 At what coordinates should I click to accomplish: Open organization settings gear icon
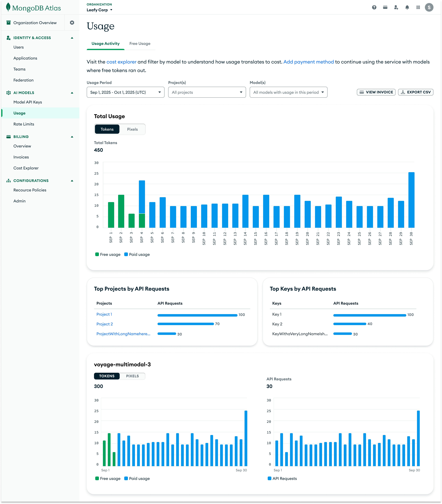[72, 23]
